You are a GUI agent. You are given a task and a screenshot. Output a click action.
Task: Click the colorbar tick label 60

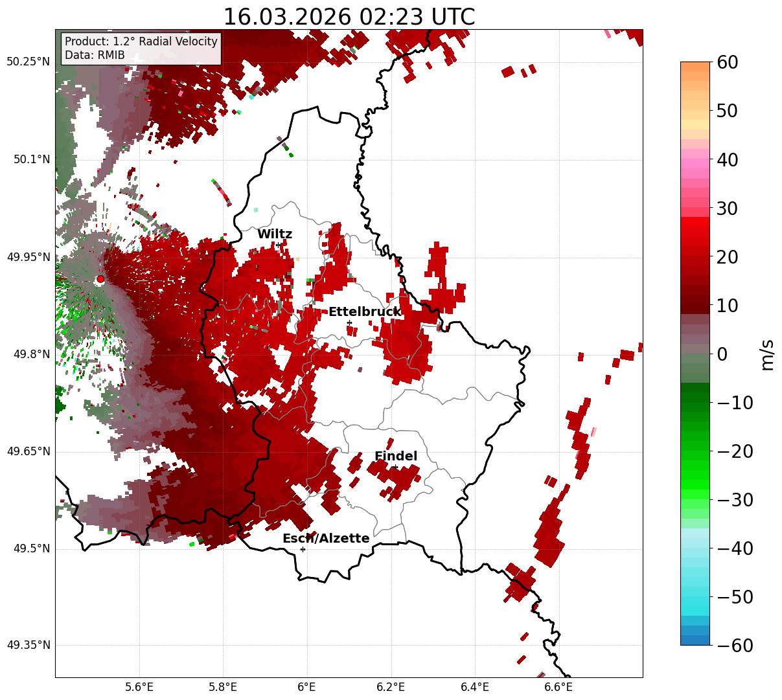(x=728, y=62)
